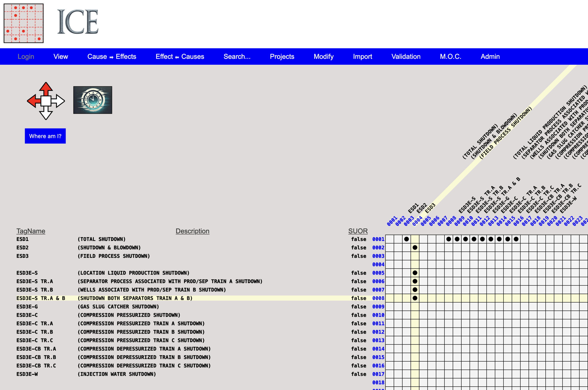Open the Validation menu item

[x=405, y=56]
